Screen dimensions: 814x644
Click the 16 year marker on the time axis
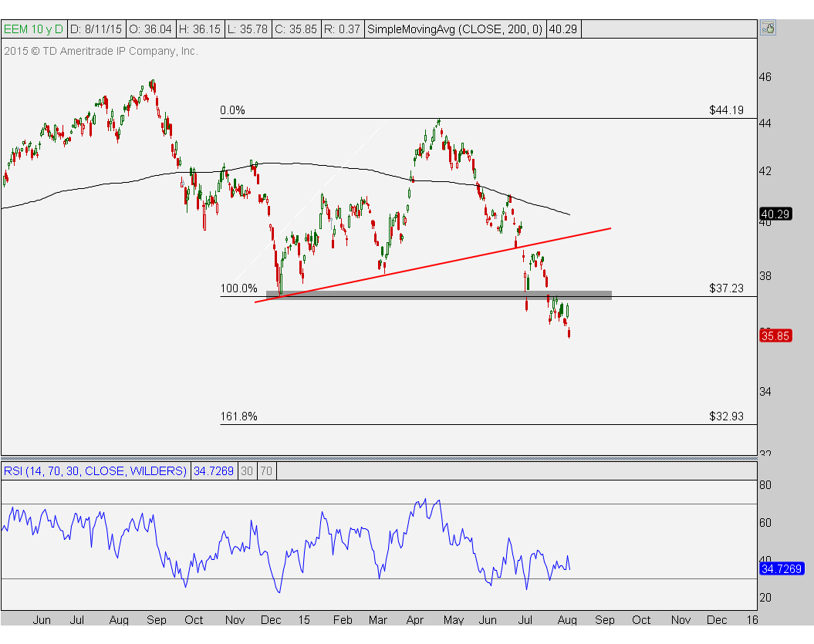[752, 619]
